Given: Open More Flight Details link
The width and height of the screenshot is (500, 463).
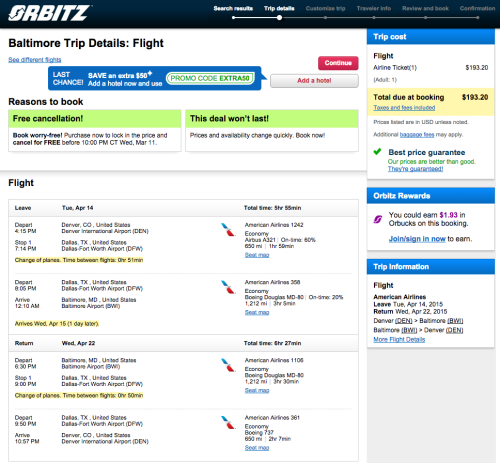Looking at the screenshot, I should click(x=399, y=339).
